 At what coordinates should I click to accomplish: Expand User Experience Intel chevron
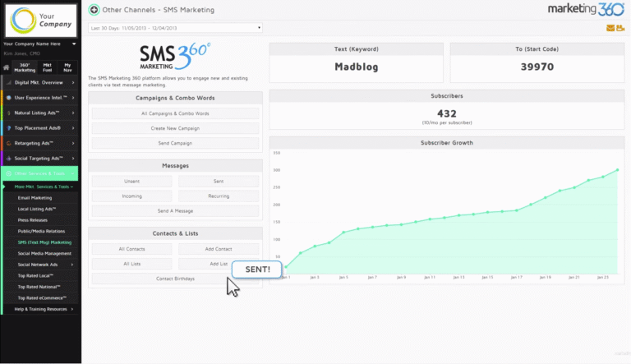pos(73,98)
